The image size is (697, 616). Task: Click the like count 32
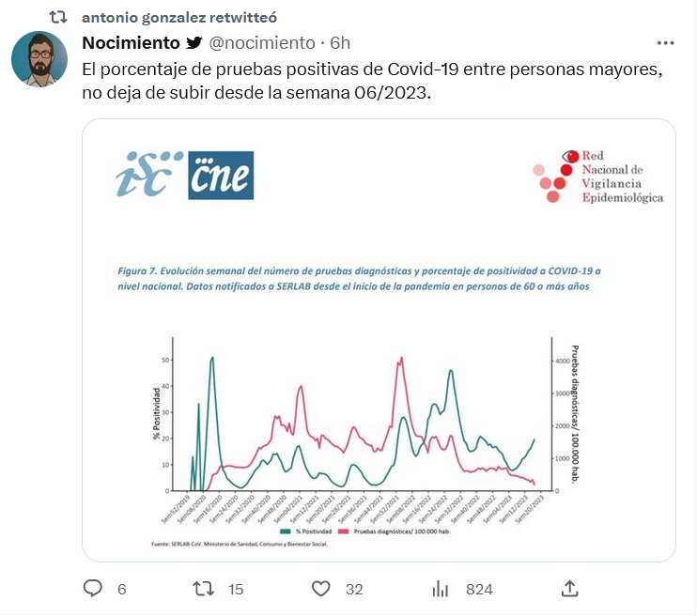point(354,589)
